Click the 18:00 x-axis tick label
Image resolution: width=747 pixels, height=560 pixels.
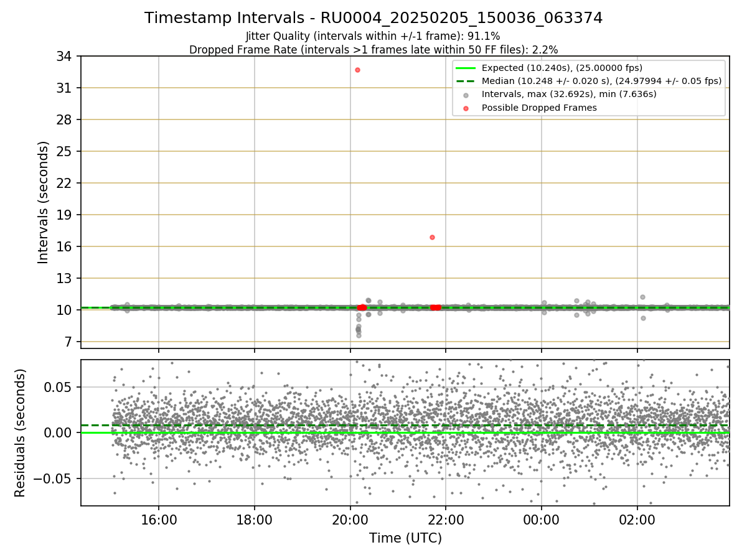pos(254,519)
